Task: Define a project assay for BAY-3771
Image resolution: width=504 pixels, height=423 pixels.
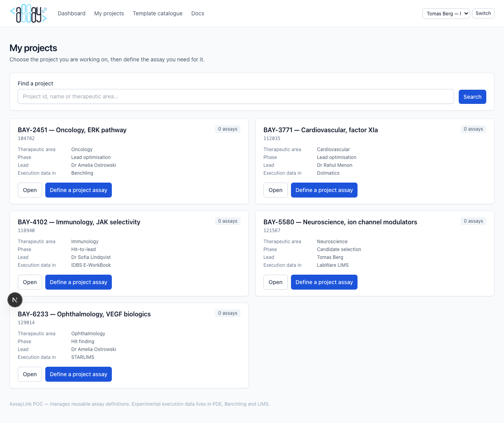Action: coord(324,190)
